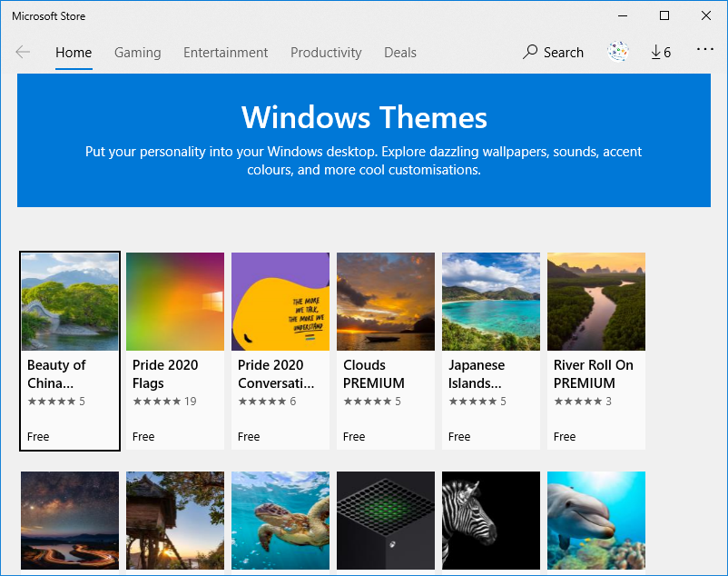Open the Deals tab
Viewport: 728px width, 576px height.
(x=399, y=53)
